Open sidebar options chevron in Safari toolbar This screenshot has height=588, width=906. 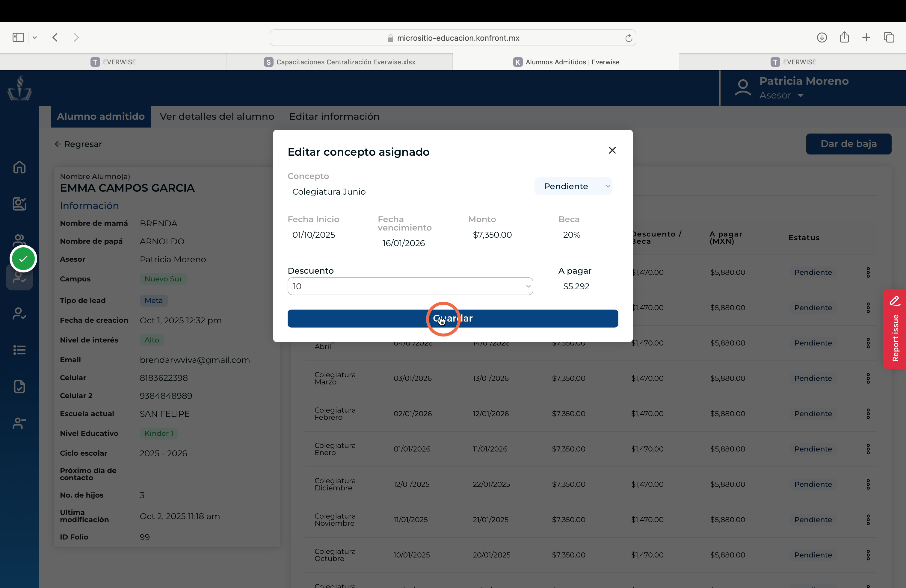pyautogui.click(x=35, y=38)
